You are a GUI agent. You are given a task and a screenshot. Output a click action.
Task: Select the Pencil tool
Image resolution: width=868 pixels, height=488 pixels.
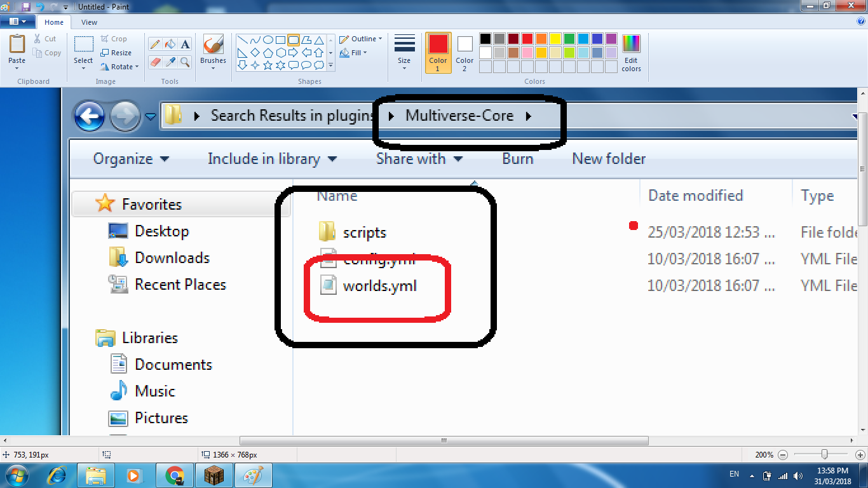tap(154, 44)
